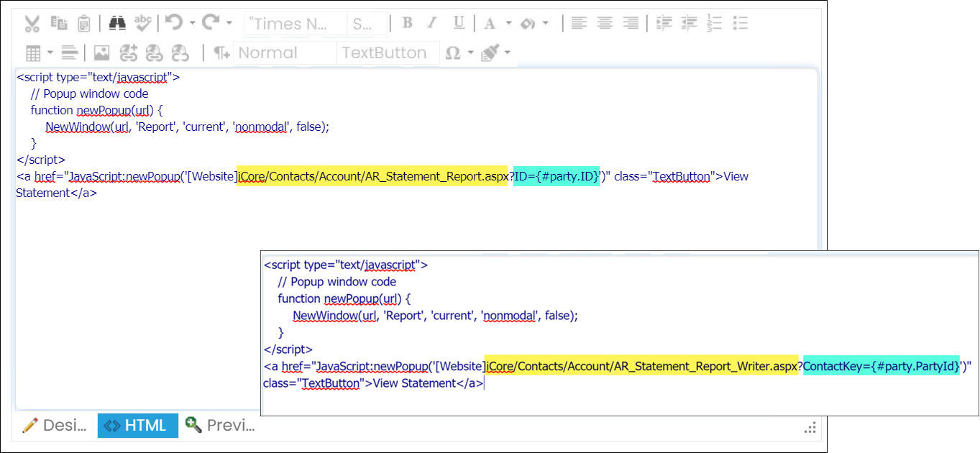Click the Insert table grid icon

(x=33, y=53)
